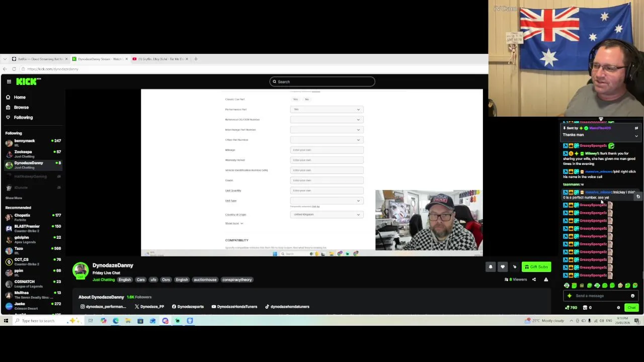The image size is (644, 362).
Task: Open chat settings gear icon
Action: click(x=618, y=308)
